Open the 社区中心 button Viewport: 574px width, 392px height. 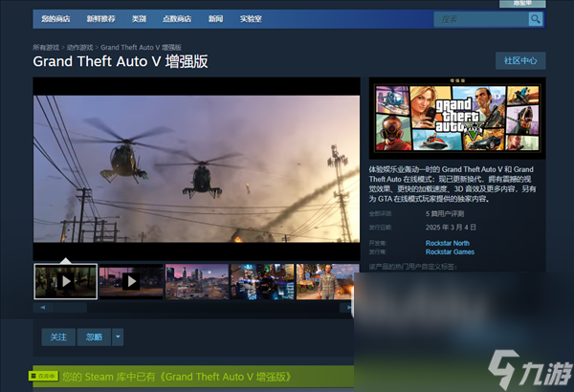pyautogui.click(x=520, y=60)
